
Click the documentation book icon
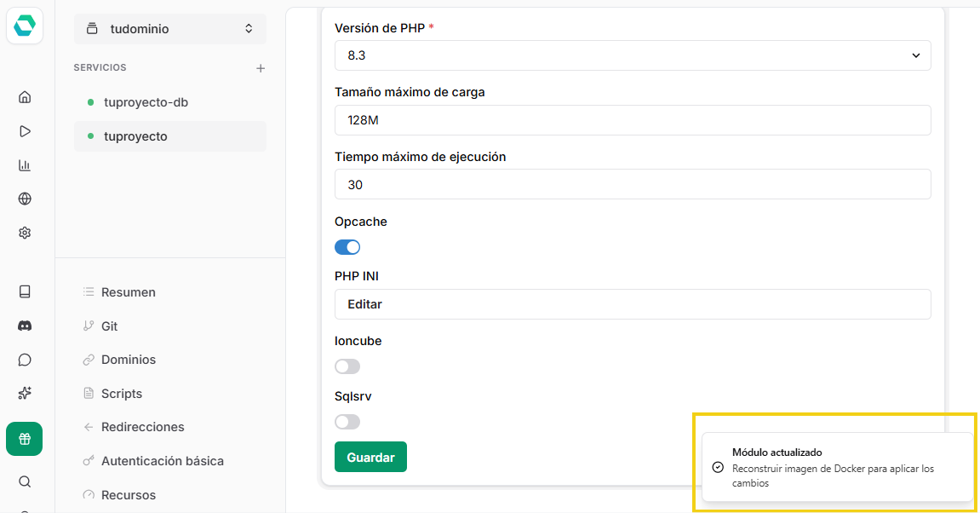[x=24, y=291]
